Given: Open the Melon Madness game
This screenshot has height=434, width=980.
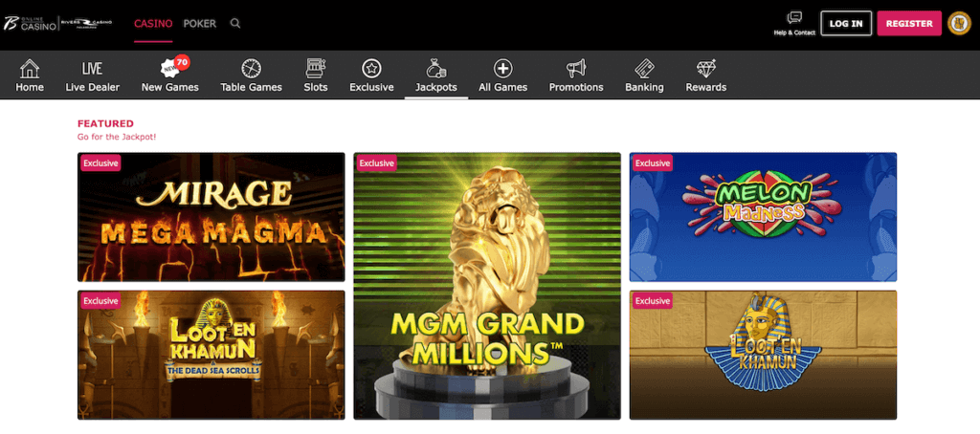Looking at the screenshot, I should click(x=763, y=217).
